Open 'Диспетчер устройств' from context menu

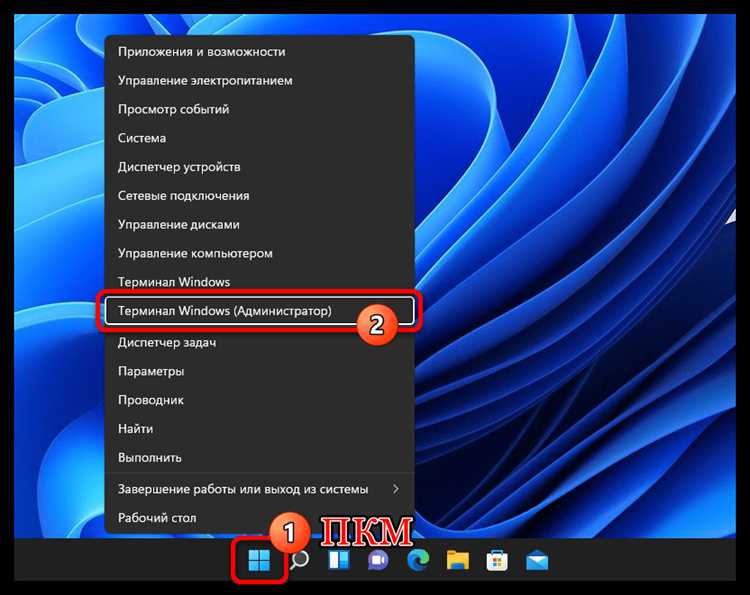(x=259, y=167)
